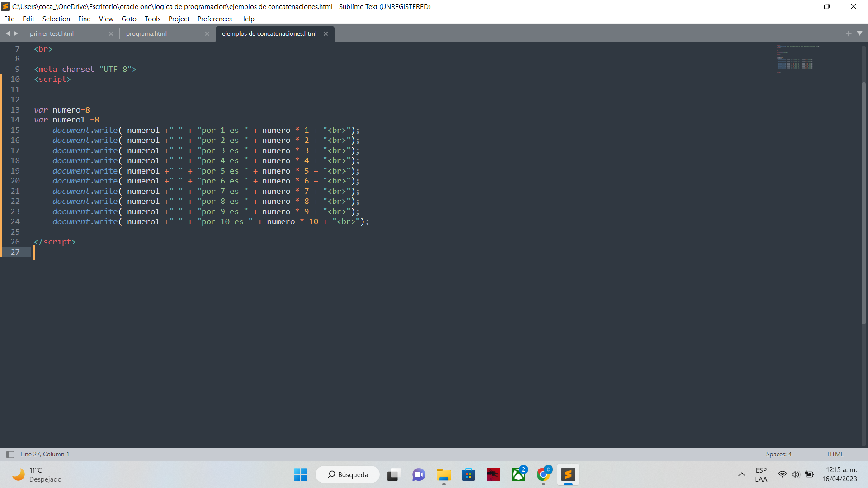Switch to the programa.html tab
868x488 pixels.
coord(146,33)
